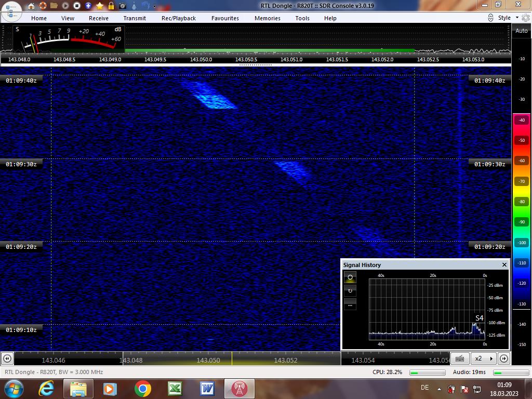Open Google Chrome from the taskbar
The height and width of the screenshot is (399, 532).
pyautogui.click(x=143, y=389)
